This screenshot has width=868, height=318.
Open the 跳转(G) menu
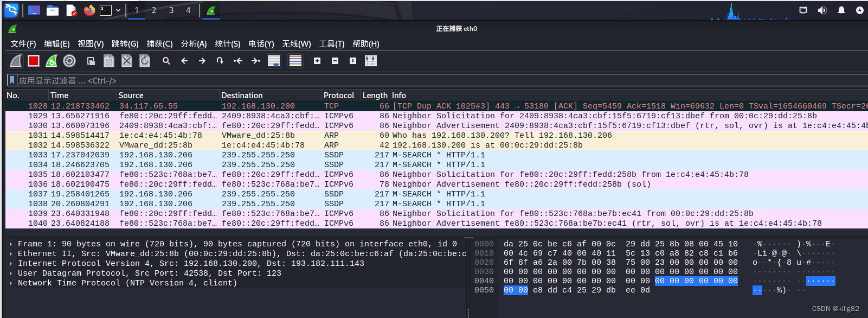pos(125,44)
